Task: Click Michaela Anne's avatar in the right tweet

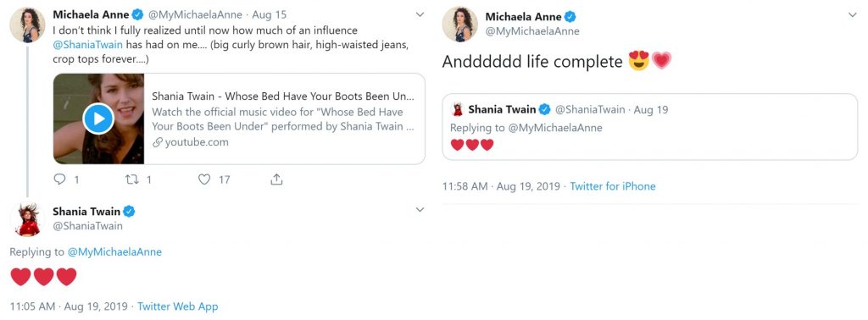Action: [x=459, y=25]
